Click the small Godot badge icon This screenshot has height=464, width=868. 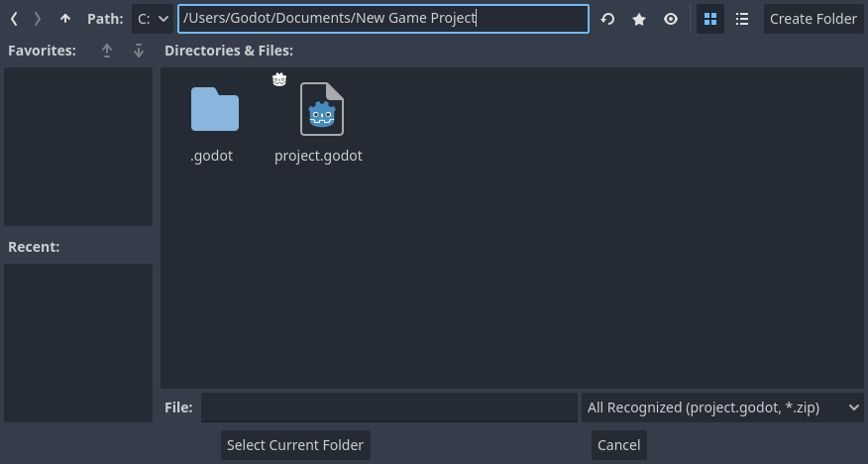(279, 79)
